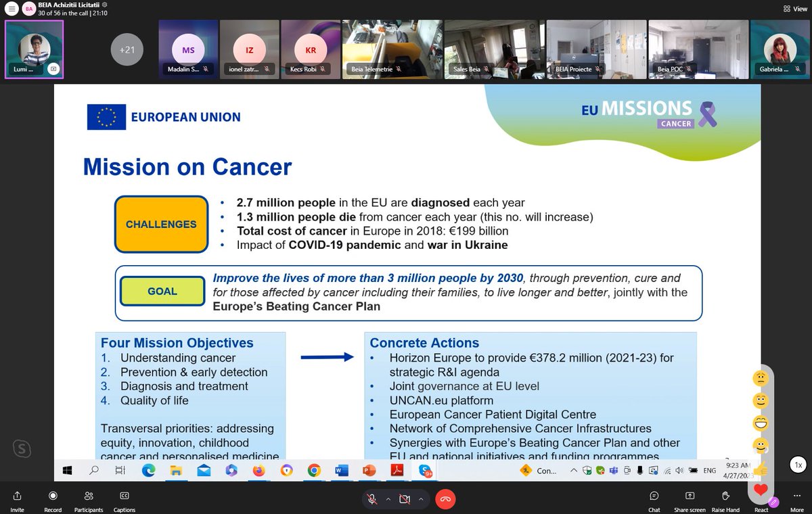Toggle the camera off button
This screenshot has width=812, height=514.
pyautogui.click(x=405, y=499)
